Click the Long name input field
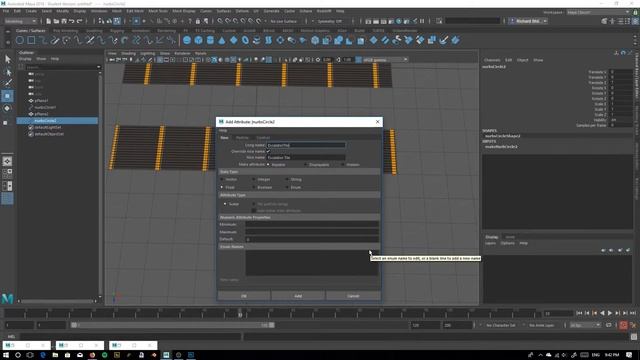Image resolution: width=640 pixels, height=360 pixels. pyautogui.click(x=306, y=145)
